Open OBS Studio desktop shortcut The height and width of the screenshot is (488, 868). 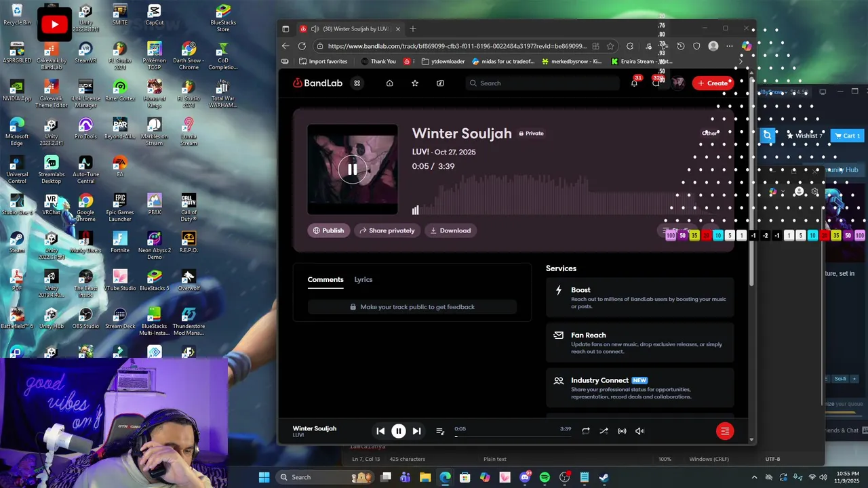pyautogui.click(x=85, y=319)
